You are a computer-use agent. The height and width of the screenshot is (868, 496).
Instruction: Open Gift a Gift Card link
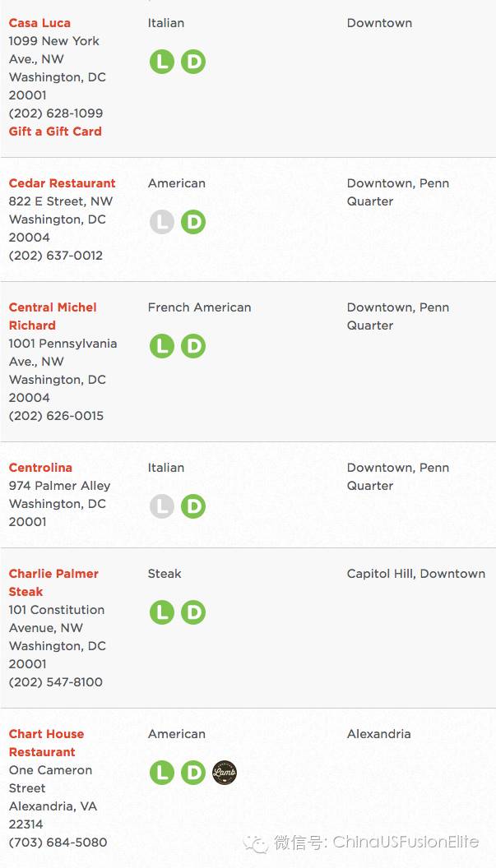pyautogui.click(x=55, y=132)
